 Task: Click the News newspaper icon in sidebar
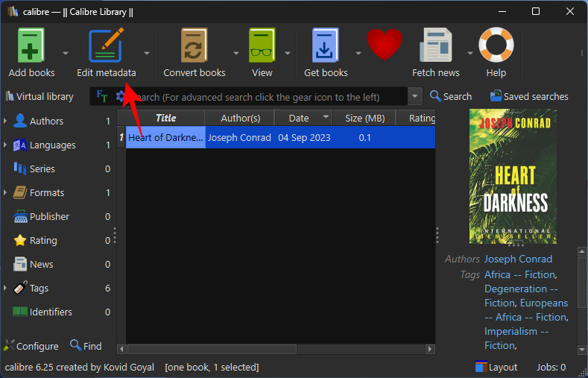tap(20, 264)
